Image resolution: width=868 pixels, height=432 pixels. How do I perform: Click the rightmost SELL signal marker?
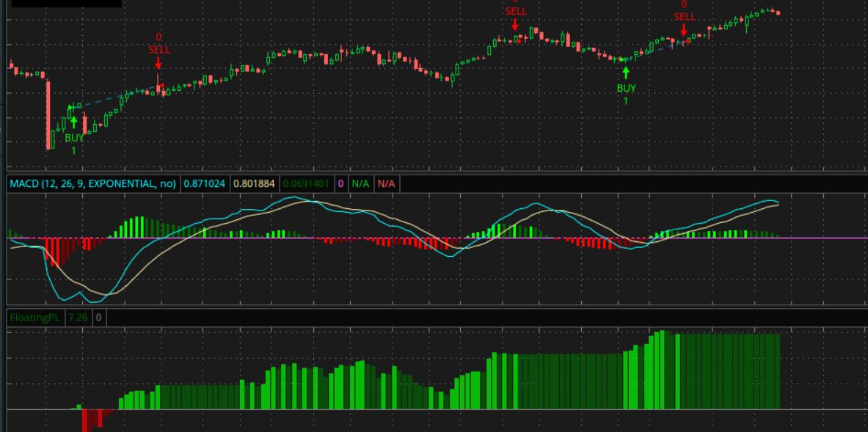[685, 18]
